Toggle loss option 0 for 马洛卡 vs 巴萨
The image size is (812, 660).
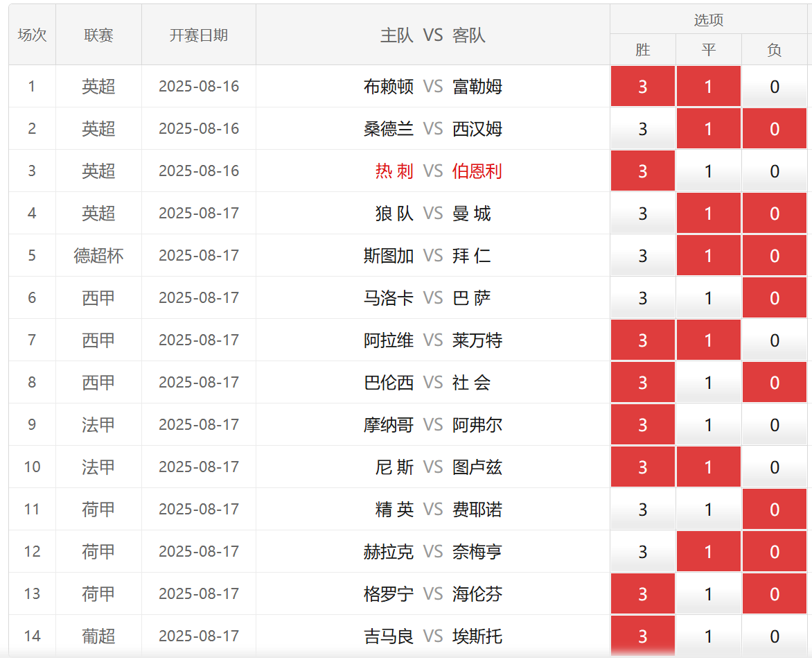coord(774,297)
